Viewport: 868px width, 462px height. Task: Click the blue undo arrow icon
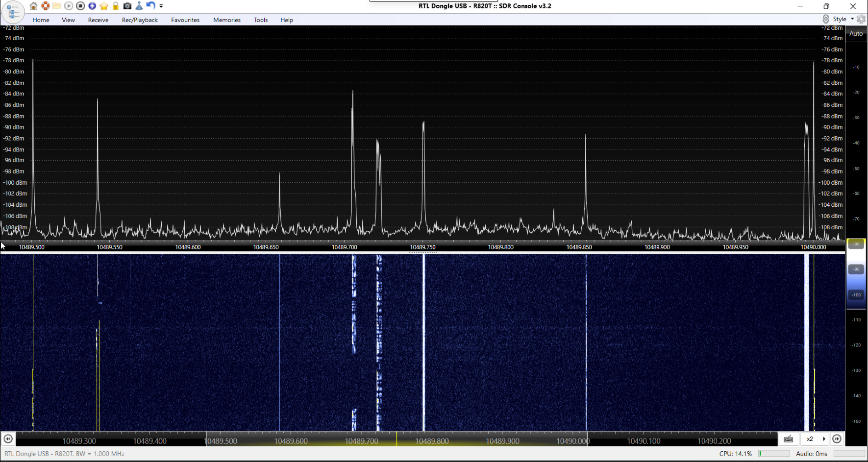point(151,6)
